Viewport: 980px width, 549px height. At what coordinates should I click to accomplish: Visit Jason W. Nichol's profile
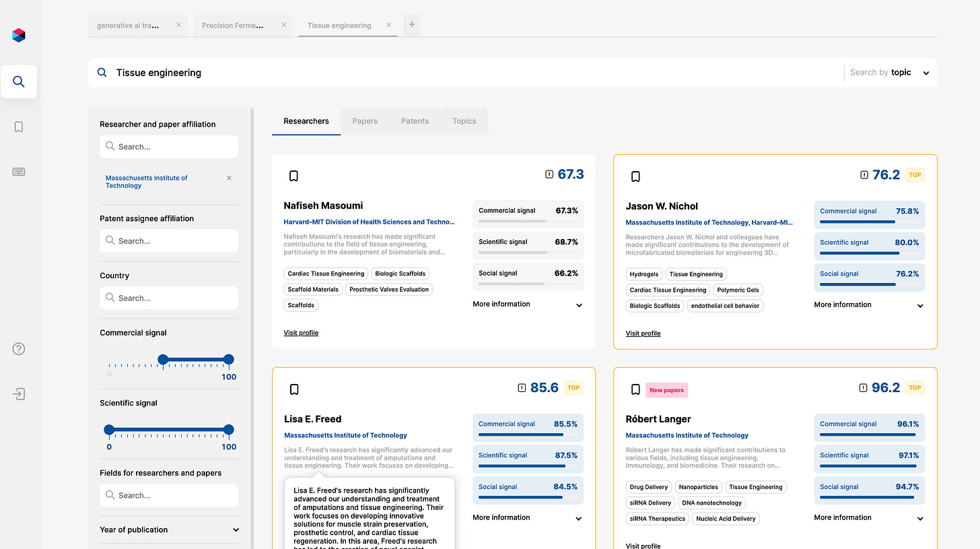[x=643, y=333]
